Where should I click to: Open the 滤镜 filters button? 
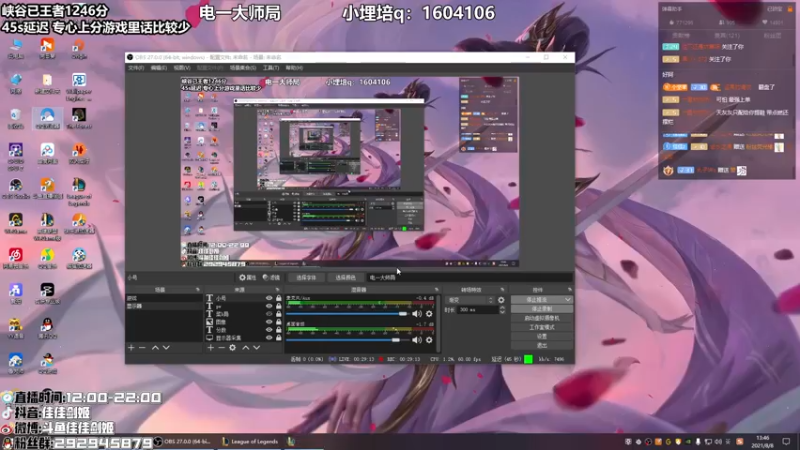point(271,278)
